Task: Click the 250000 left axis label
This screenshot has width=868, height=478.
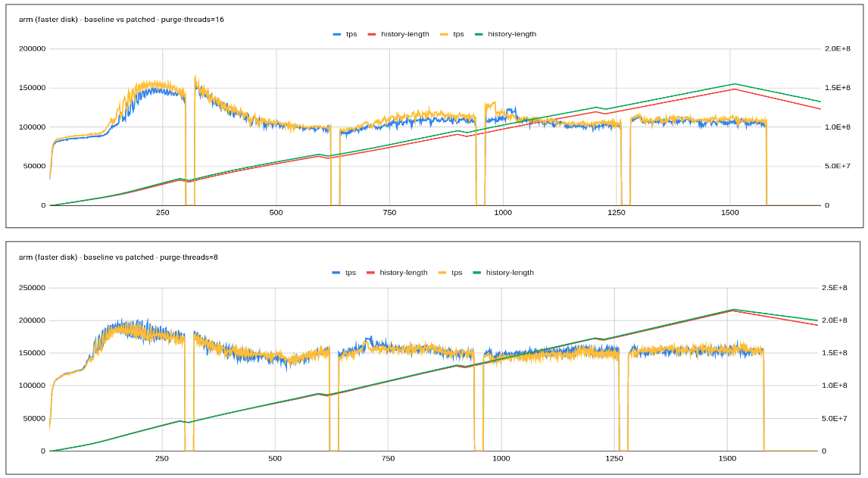Action: click(x=31, y=288)
